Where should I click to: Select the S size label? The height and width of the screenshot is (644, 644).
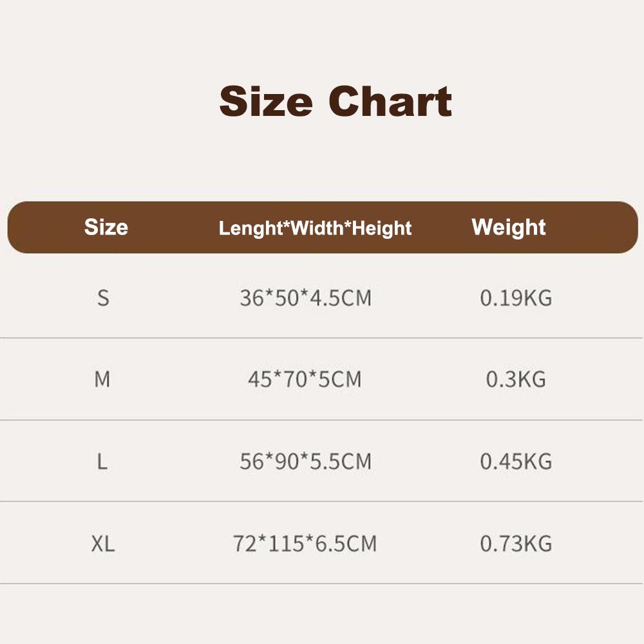(103, 298)
